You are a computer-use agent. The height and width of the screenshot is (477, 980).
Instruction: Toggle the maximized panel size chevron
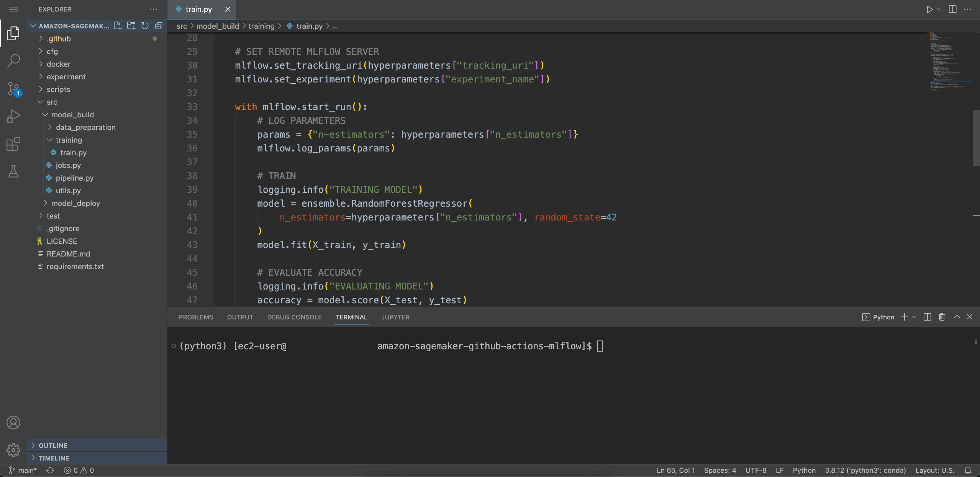[x=957, y=317]
